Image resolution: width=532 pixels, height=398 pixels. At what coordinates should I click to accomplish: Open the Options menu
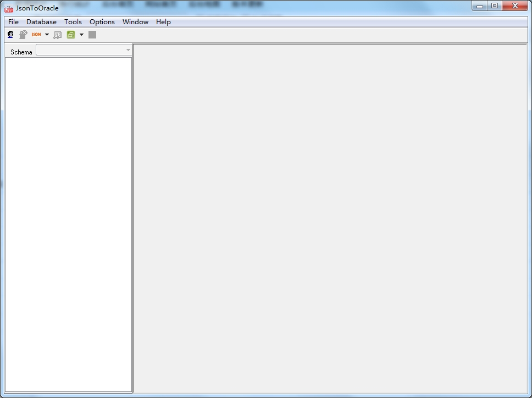tap(102, 22)
